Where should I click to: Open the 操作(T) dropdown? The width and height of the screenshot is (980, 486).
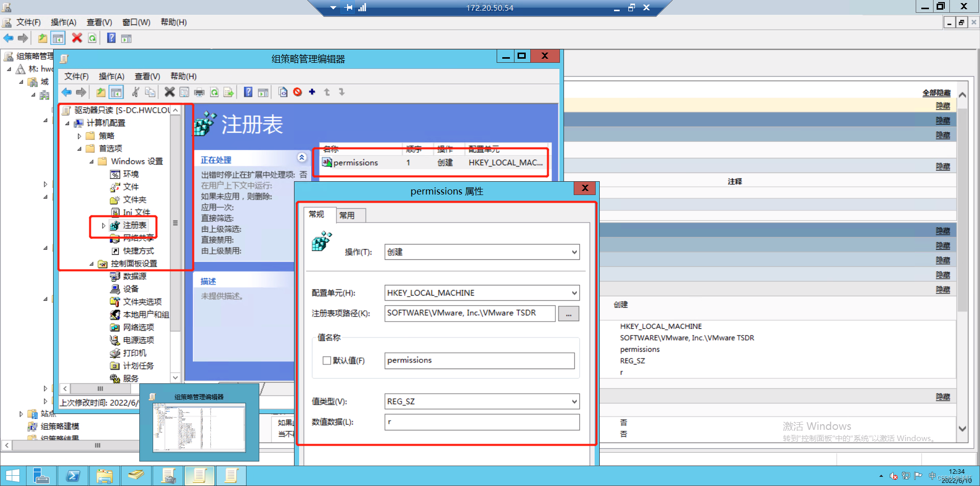(x=574, y=252)
